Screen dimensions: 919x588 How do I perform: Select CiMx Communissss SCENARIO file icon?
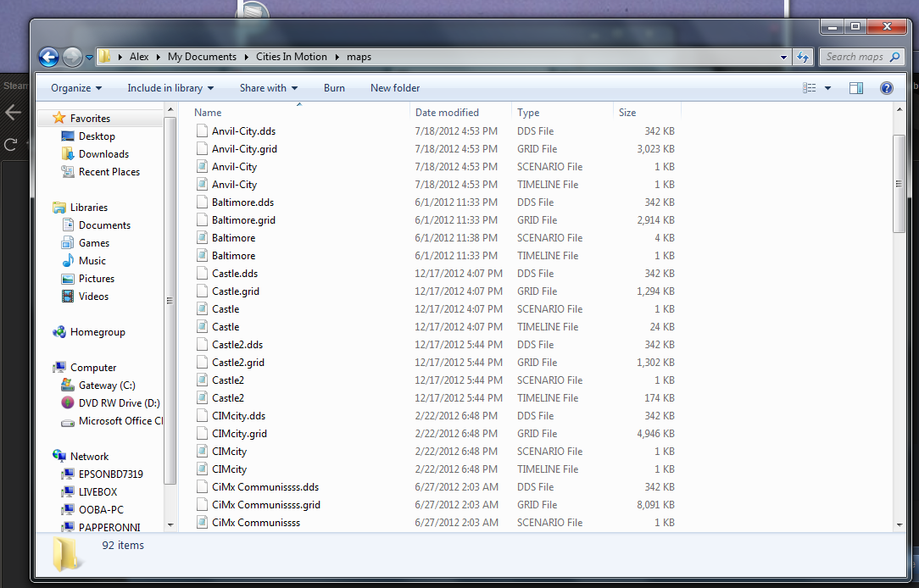tap(203, 523)
